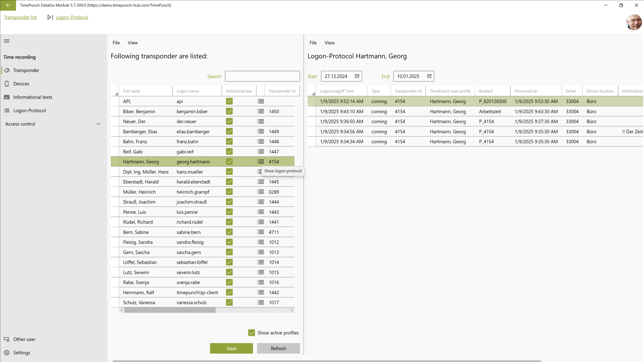Click the logon protocol icon for Bern Sabine
The height and width of the screenshot is (362, 644).
point(261,232)
